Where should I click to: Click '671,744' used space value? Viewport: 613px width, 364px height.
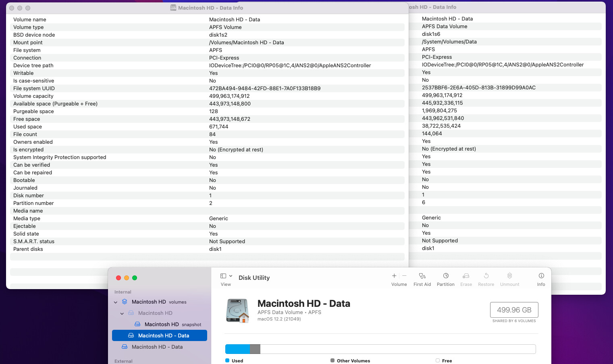click(x=218, y=126)
